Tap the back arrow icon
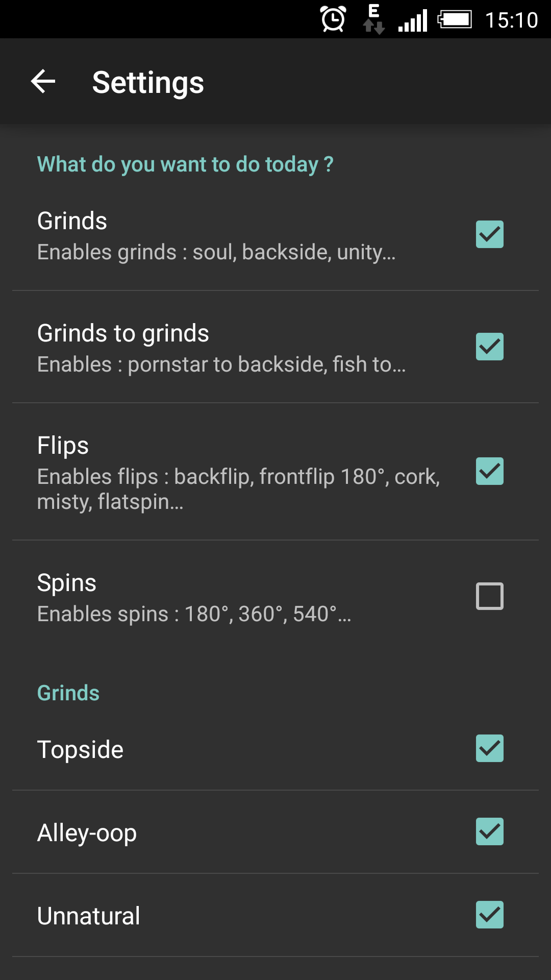Viewport: 551px width, 980px height. (x=43, y=82)
